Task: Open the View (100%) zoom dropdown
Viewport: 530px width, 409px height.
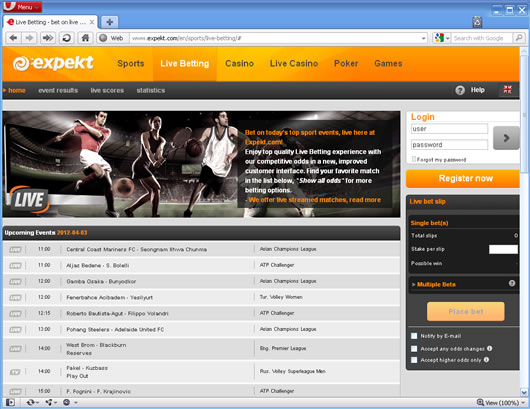Action: click(501, 403)
